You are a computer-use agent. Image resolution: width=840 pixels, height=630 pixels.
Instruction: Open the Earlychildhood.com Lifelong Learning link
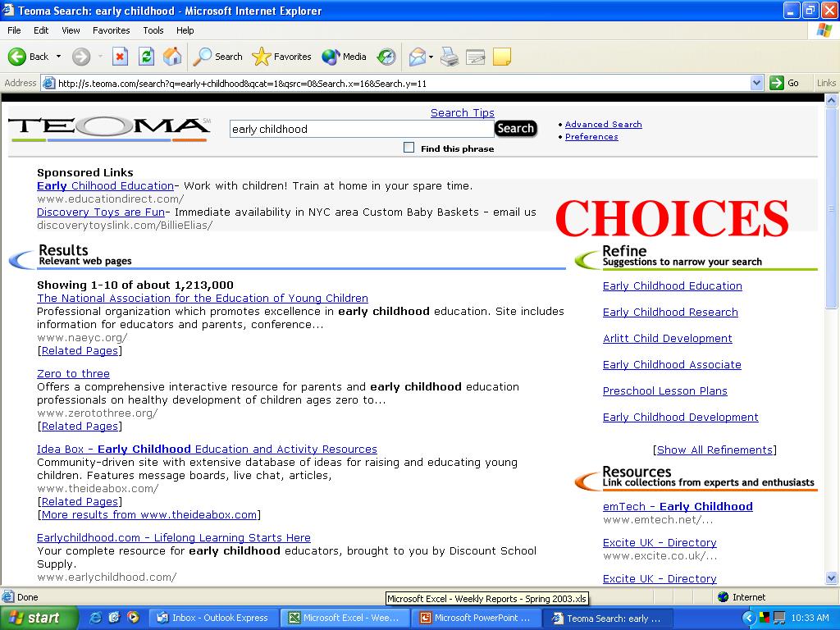coord(174,538)
